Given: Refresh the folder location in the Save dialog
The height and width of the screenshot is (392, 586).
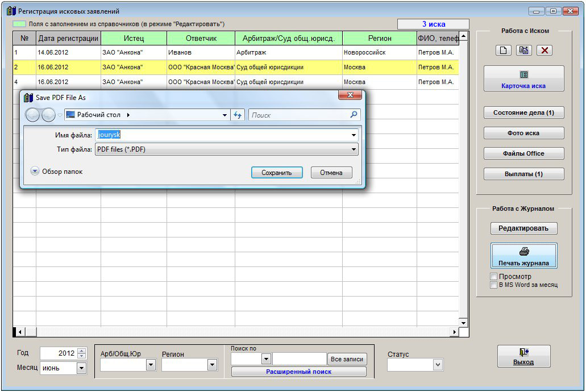Looking at the screenshot, I should pos(238,115).
